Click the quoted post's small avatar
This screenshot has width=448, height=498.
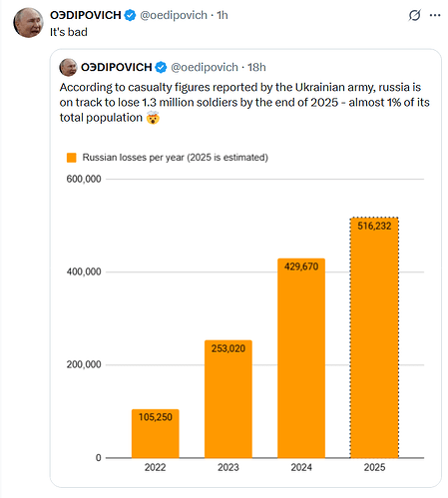click(x=68, y=67)
